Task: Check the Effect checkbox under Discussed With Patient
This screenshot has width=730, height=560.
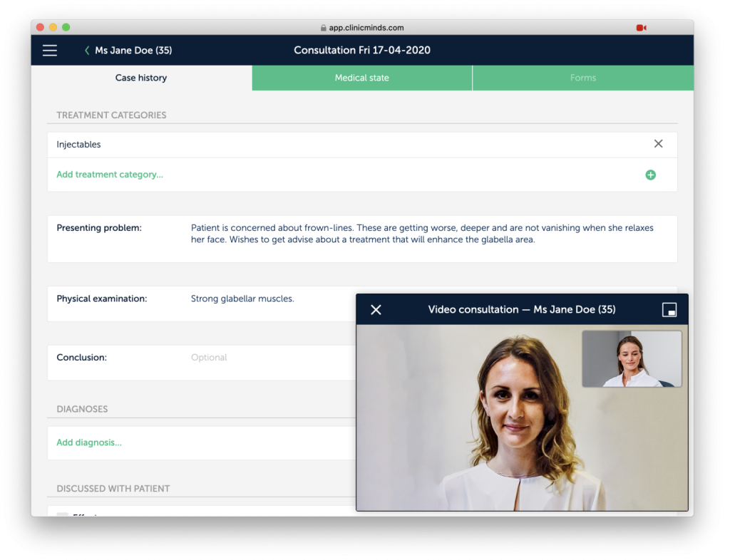Action: [63, 517]
